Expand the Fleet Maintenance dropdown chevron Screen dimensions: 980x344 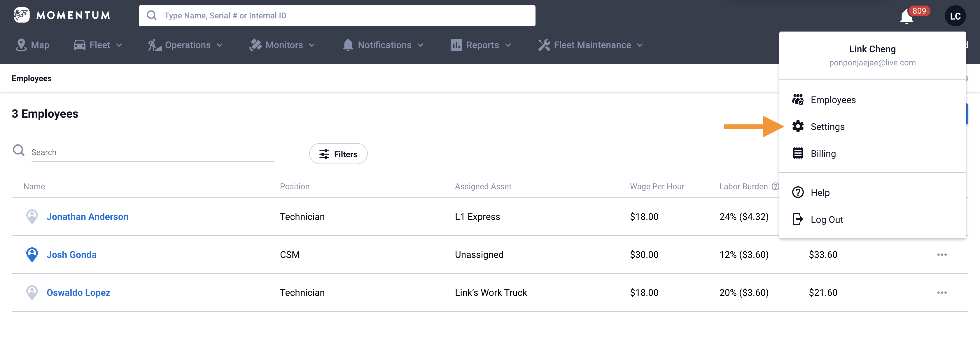640,45
